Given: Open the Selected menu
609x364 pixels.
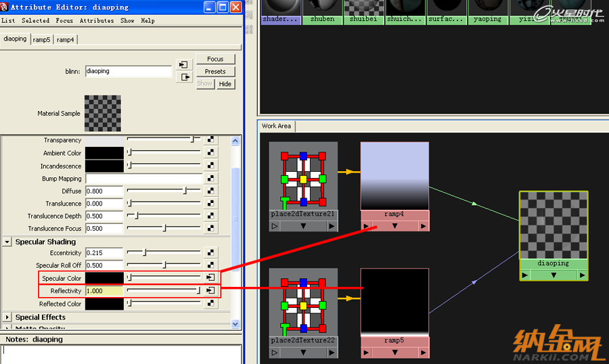Looking at the screenshot, I should [x=35, y=20].
